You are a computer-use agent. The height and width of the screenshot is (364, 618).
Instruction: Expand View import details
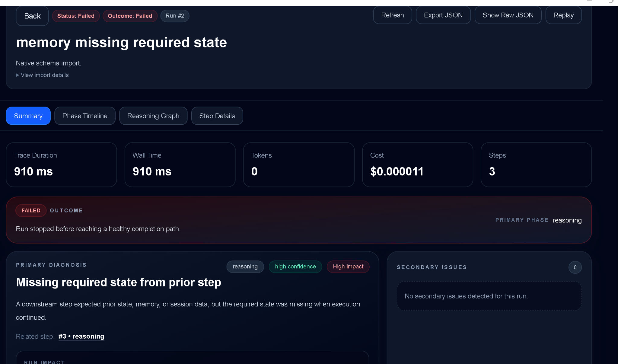click(42, 75)
